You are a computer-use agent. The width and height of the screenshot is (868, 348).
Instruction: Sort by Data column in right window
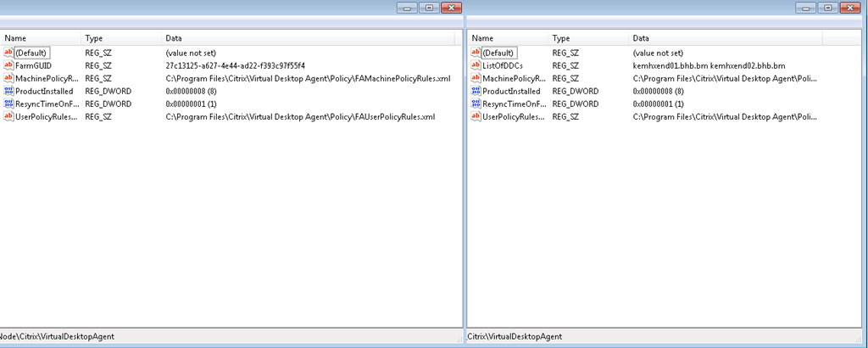(x=726, y=38)
